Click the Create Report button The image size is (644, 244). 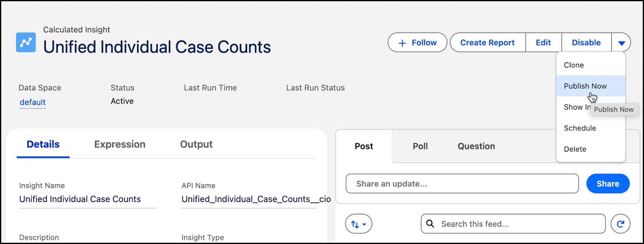pos(487,42)
